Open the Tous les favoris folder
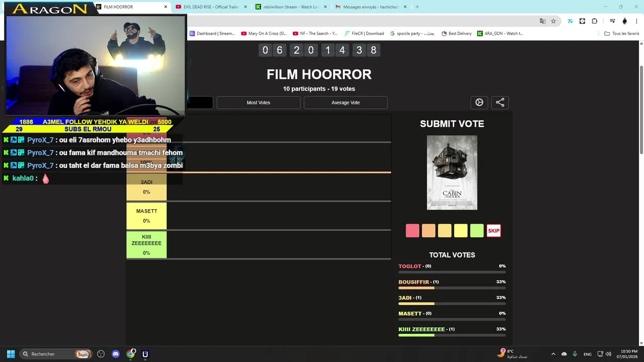644x362 pixels. pyautogui.click(x=621, y=34)
